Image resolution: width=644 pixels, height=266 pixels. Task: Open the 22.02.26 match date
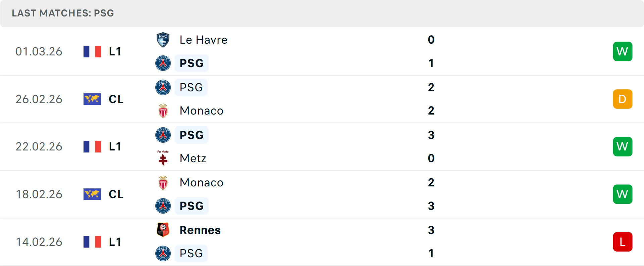(39, 147)
